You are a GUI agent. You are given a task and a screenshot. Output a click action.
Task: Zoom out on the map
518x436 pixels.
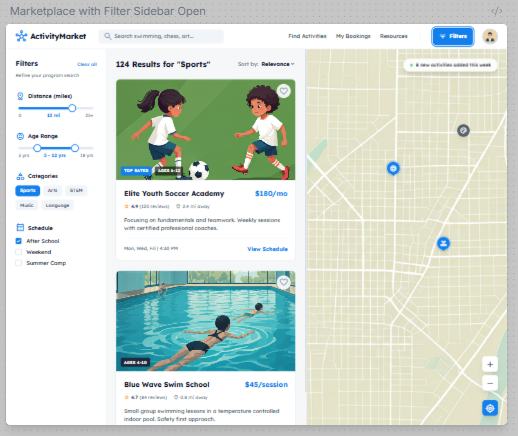click(490, 383)
